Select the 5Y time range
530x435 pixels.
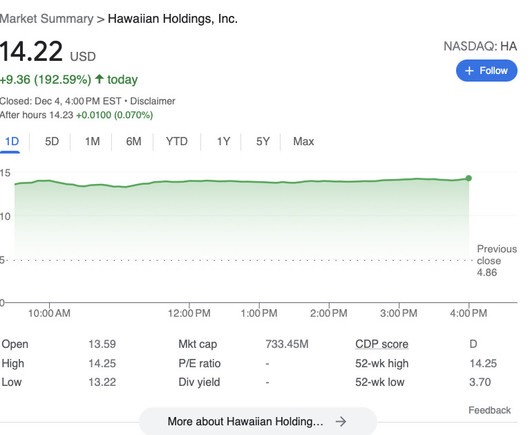263,141
